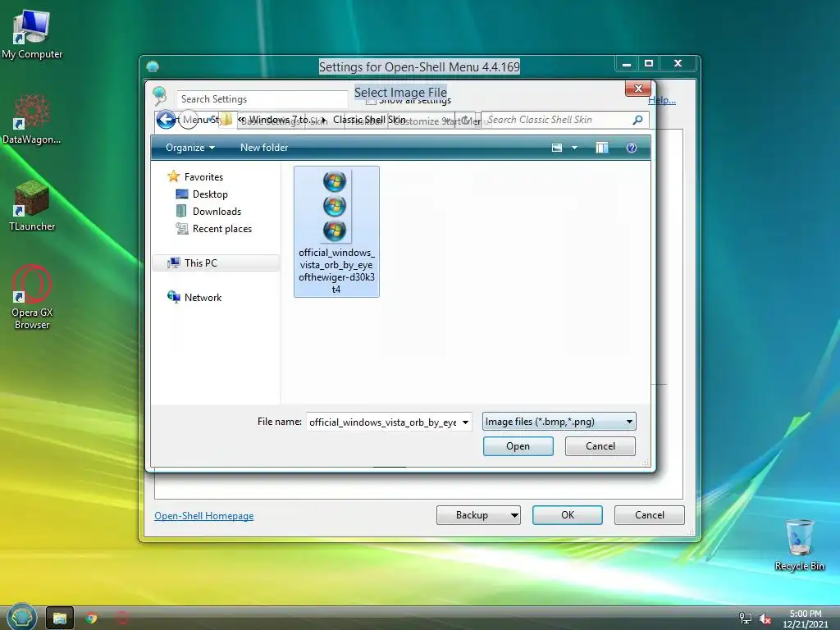
Task: Click the folder icon in address bar
Action: 227,120
